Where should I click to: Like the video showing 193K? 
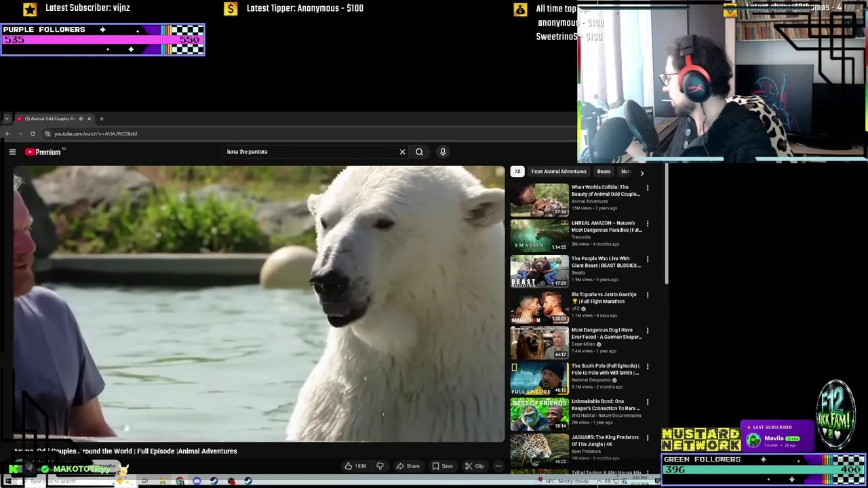355,466
